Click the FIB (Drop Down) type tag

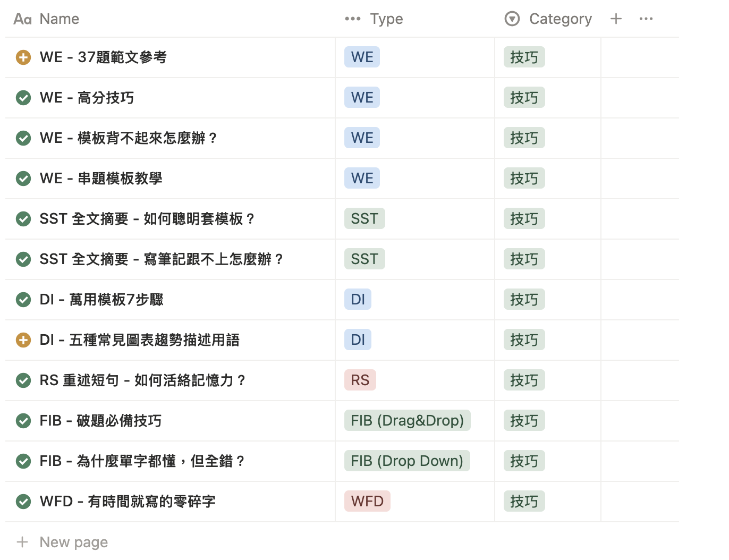pos(407,461)
